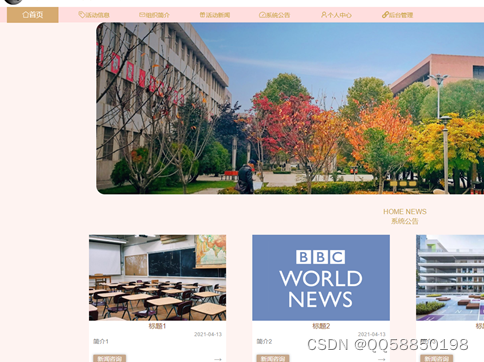
Task: Click the arrow icon on 标题1 card
Action: pyautogui.click(x=218, y=359)
